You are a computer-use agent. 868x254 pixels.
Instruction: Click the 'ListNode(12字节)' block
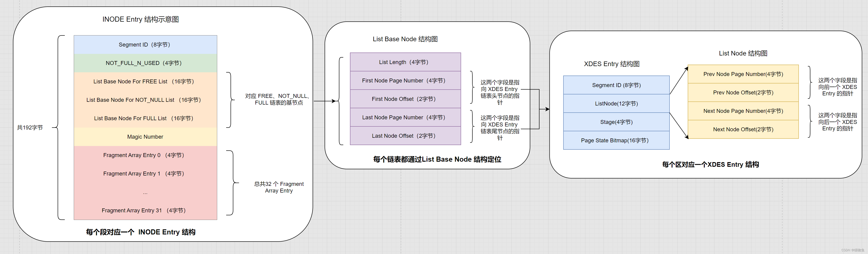616,104
